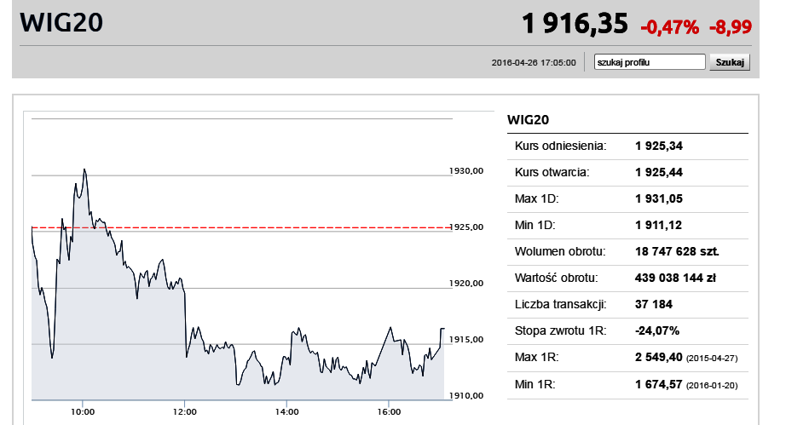
Task: Click the 'Min 1D:' label
Action: tap(535, 225)
